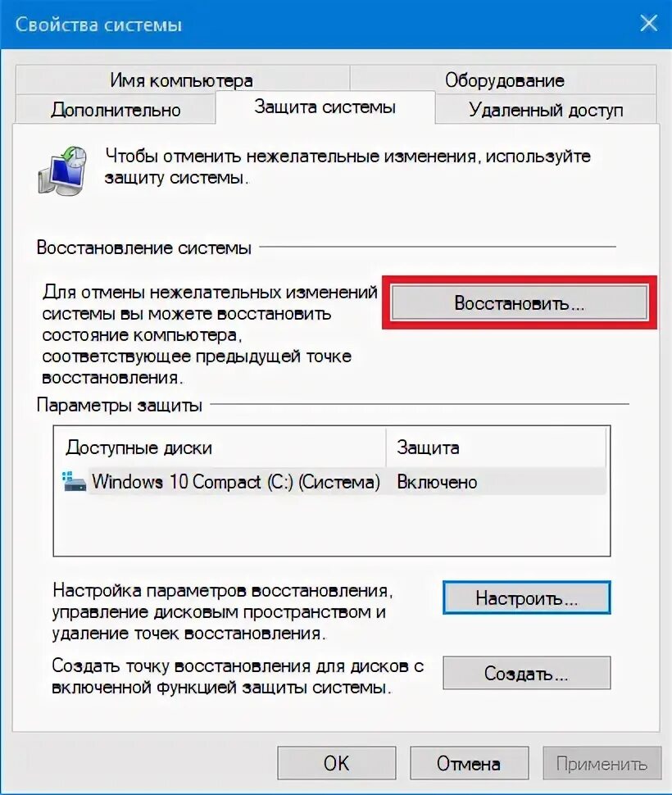Select the Дополнительно tab
Screen dimensions: 672x795
(116, 109)
